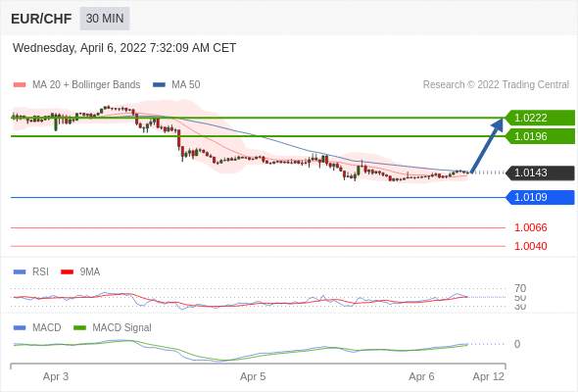Select the '9MA' legend label
This screenshot has height=392, width=578.
pos(90,272)
